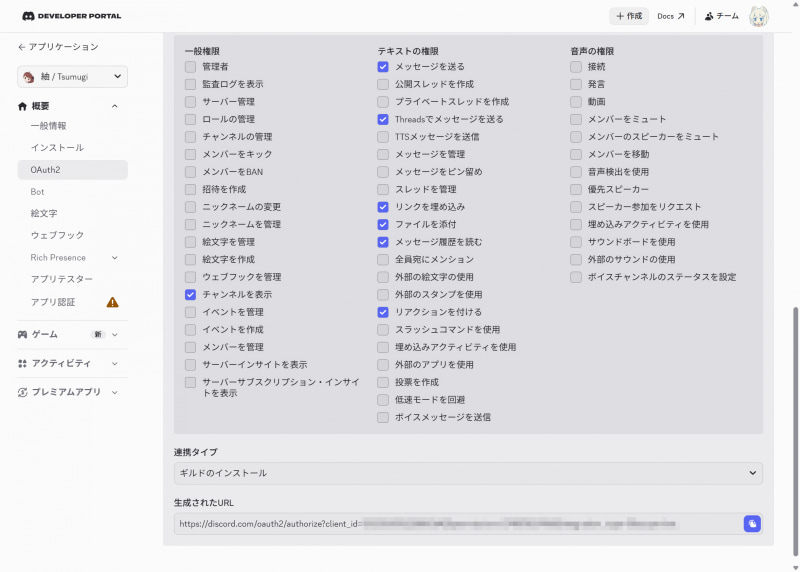This screenshot has height=572, width=800.
Task: Click the Discord Developer Portal logo
Action: click(71, 16)
